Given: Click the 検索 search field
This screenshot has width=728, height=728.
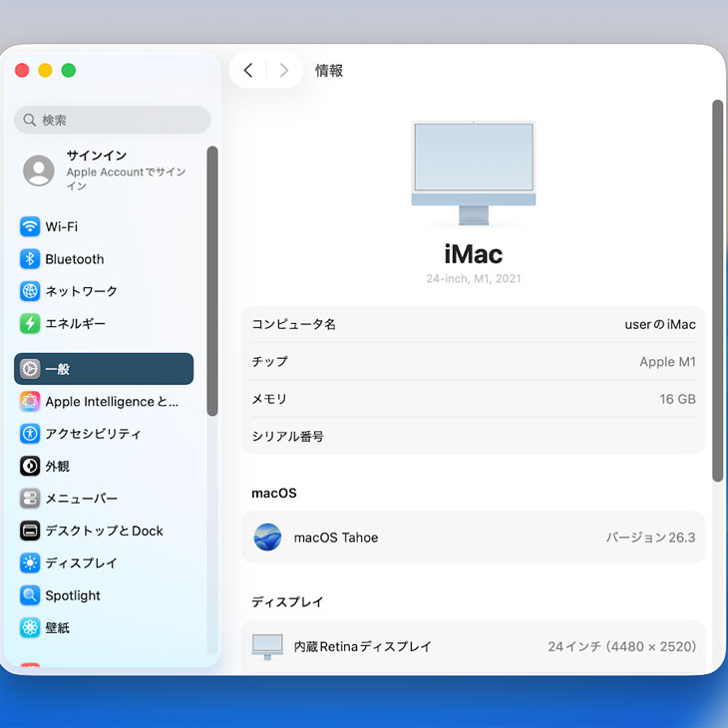Looking at the screenshot, I should (x=113, y=120).
